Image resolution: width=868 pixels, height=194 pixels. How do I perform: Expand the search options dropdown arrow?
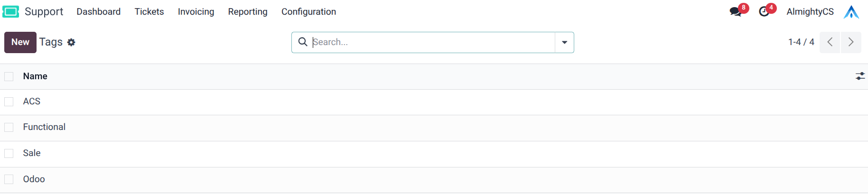[x=564, y=42]
